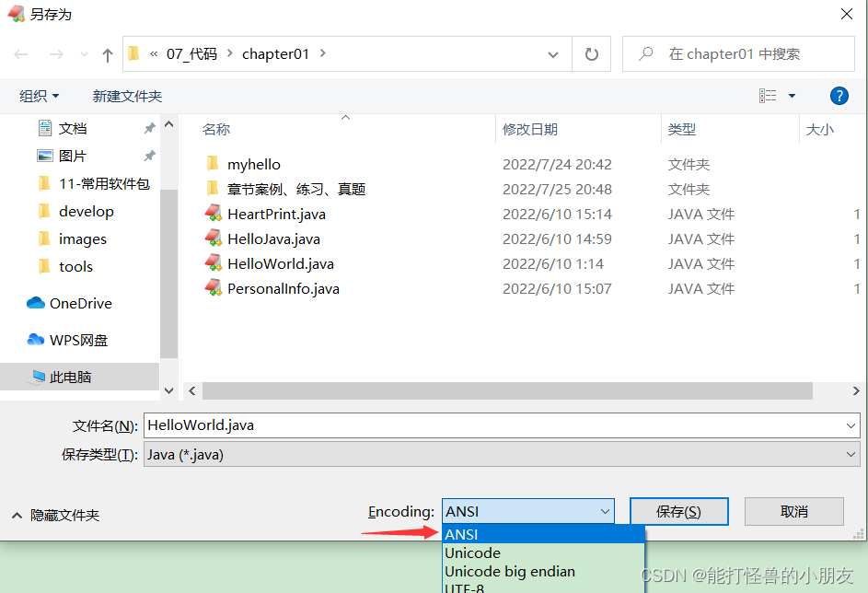Collapse the Encoding combo box showing ANSI
868x593 pixels.
[528, 512]
